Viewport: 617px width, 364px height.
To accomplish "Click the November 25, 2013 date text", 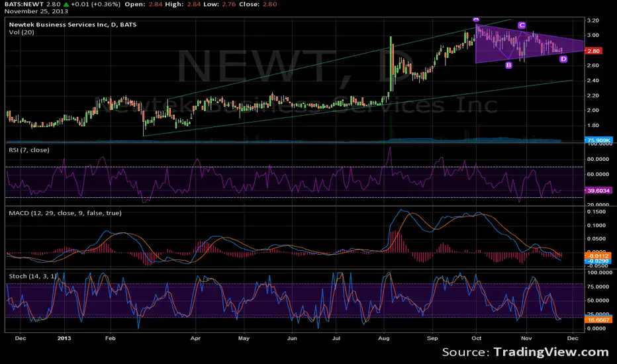I will point(36,11).
